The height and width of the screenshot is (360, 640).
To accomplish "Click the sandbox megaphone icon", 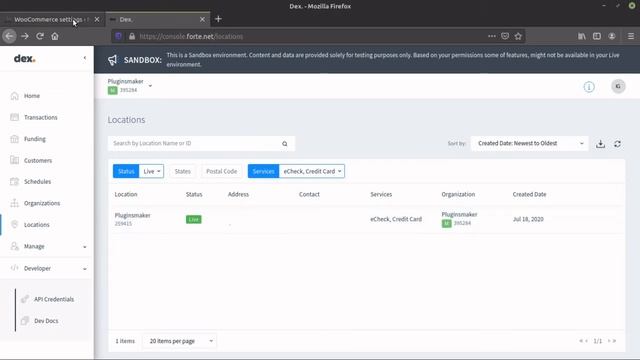I will (112, 60).
